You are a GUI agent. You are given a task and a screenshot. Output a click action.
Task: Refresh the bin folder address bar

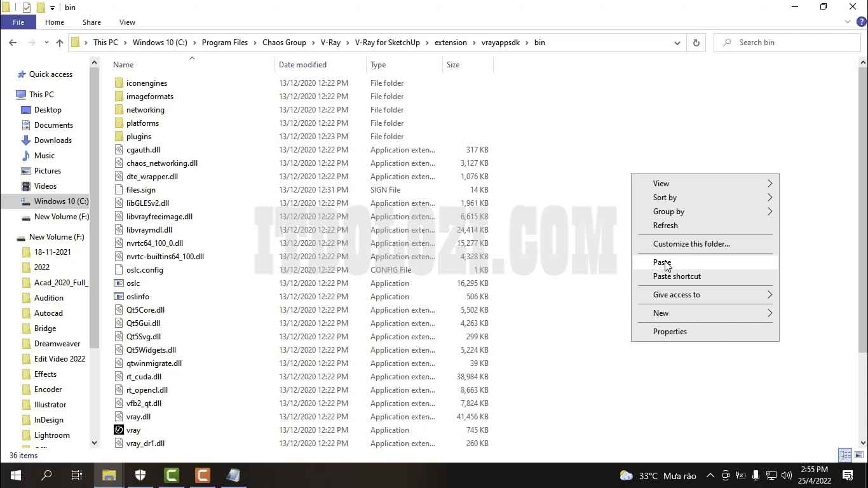(x=696, y=43)
